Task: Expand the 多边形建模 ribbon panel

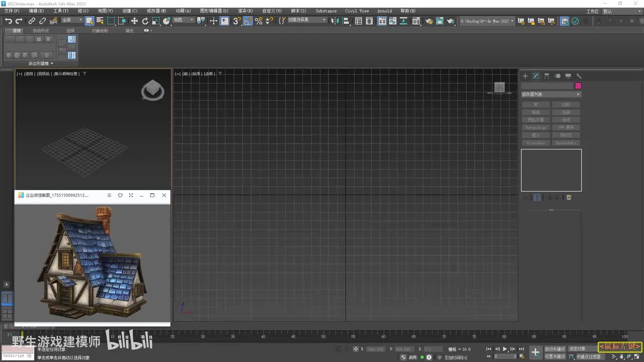Action: tap(41, 63)
